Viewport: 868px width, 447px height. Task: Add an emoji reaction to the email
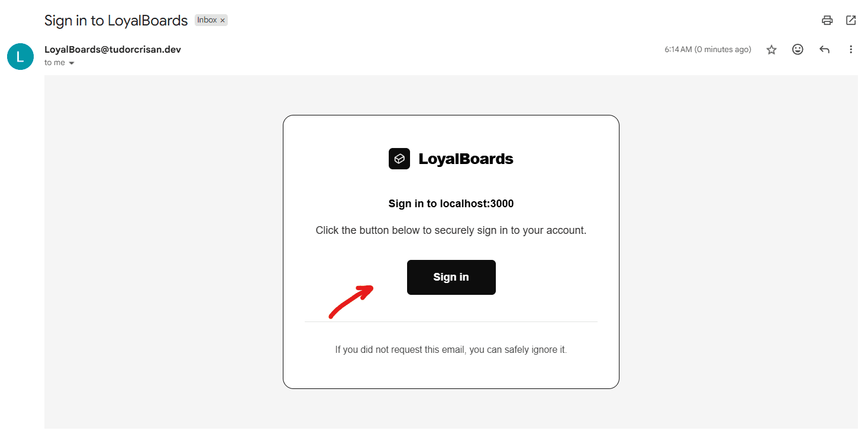[x=798, y=50]
